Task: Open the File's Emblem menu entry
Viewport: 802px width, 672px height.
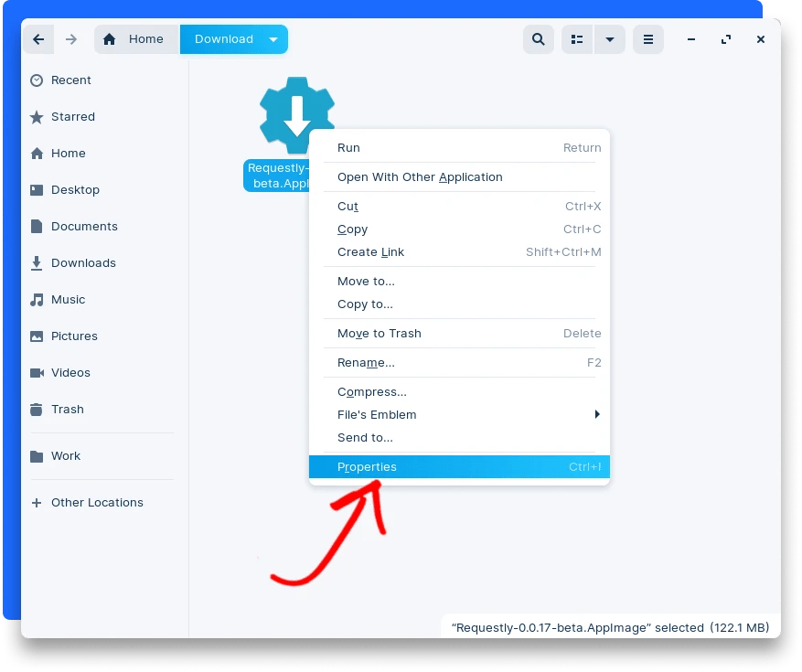Action: (459, 415)
